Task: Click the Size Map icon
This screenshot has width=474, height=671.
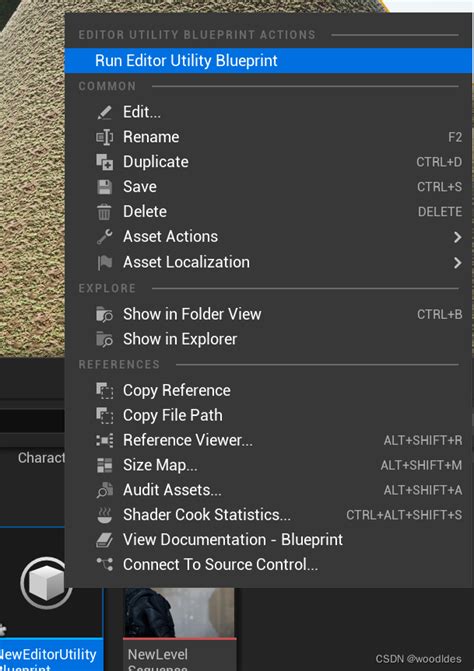Action: coord(104,465)
